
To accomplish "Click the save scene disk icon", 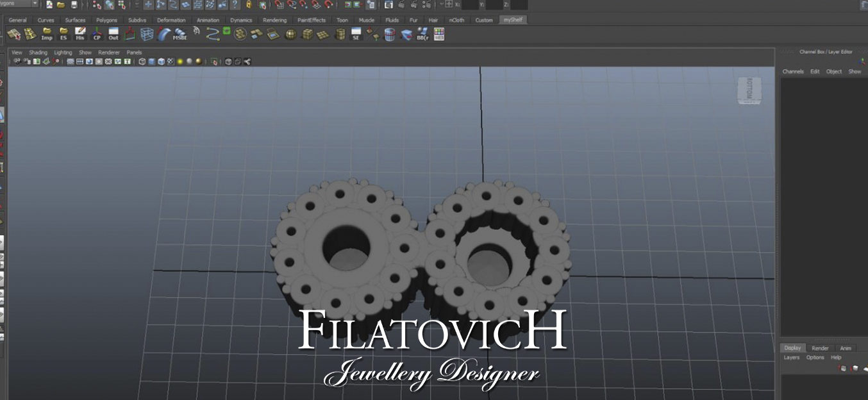I will click(x=74, y=5).
